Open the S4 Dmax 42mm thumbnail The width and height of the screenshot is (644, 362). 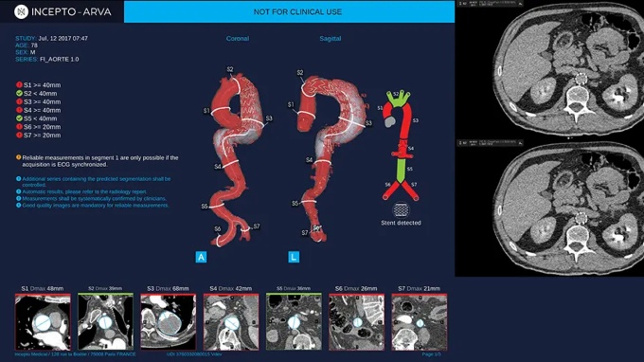tap(231, 322)
